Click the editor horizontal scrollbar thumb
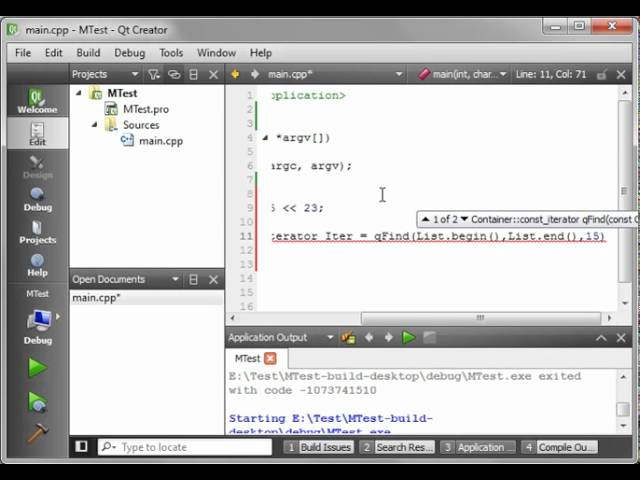This screenshot has width=640, height=480. (481, 318)
